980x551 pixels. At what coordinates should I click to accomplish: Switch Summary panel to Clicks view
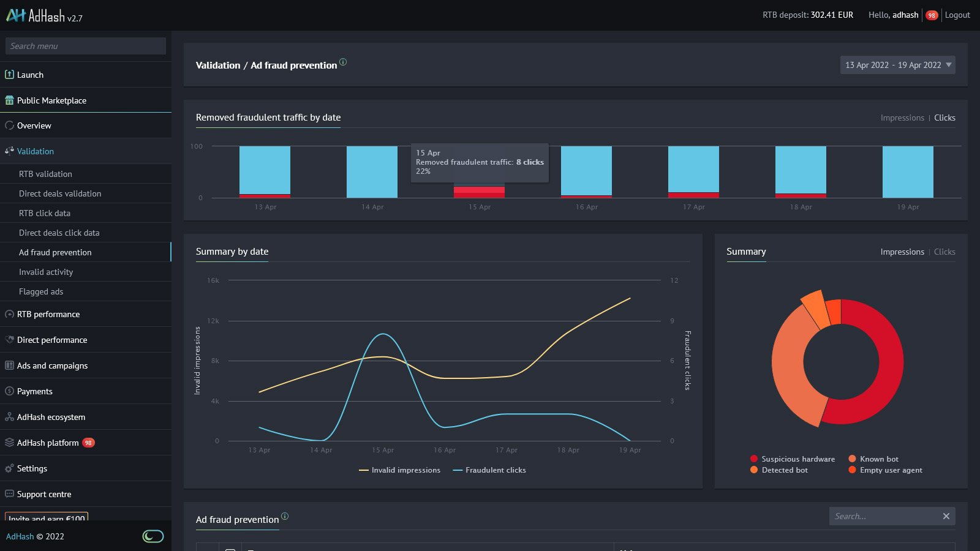[x=944, y=252]
